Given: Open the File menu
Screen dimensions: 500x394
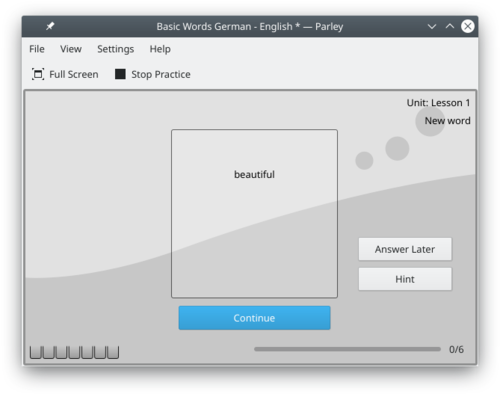Looking at the screenshot, I should [37, 49].
